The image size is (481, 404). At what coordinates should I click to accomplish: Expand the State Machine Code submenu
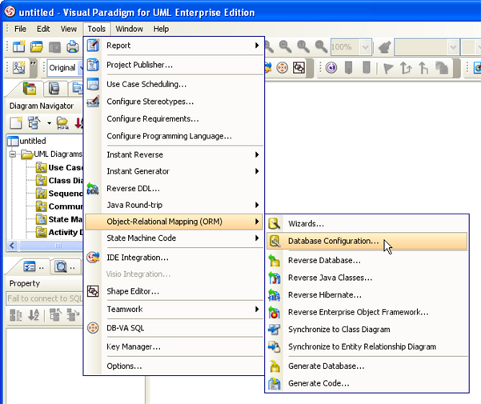pyautogui.click(x=257, y=238)
